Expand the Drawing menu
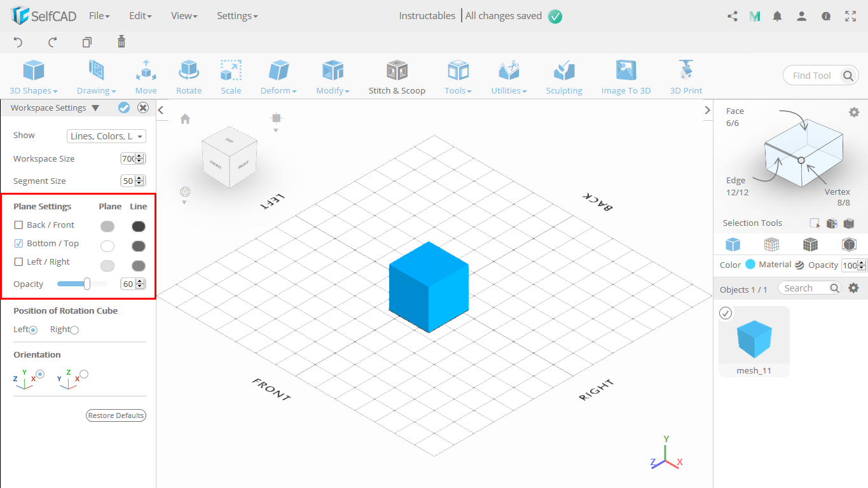The width and height of the screenshot is (868, 488). tap(97, 77)
